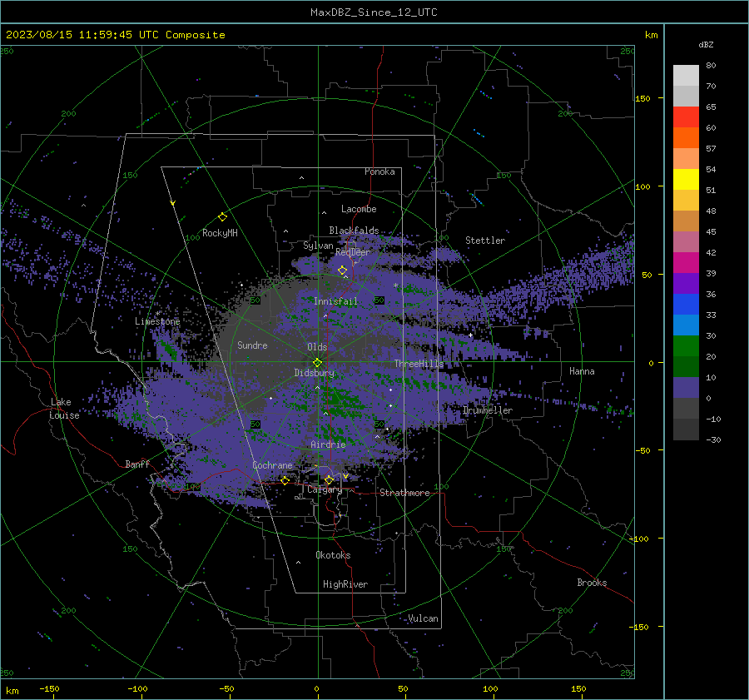Click the Blackfalds town label
Viewport: 749px width, 700px height.
tap(354, 231)
